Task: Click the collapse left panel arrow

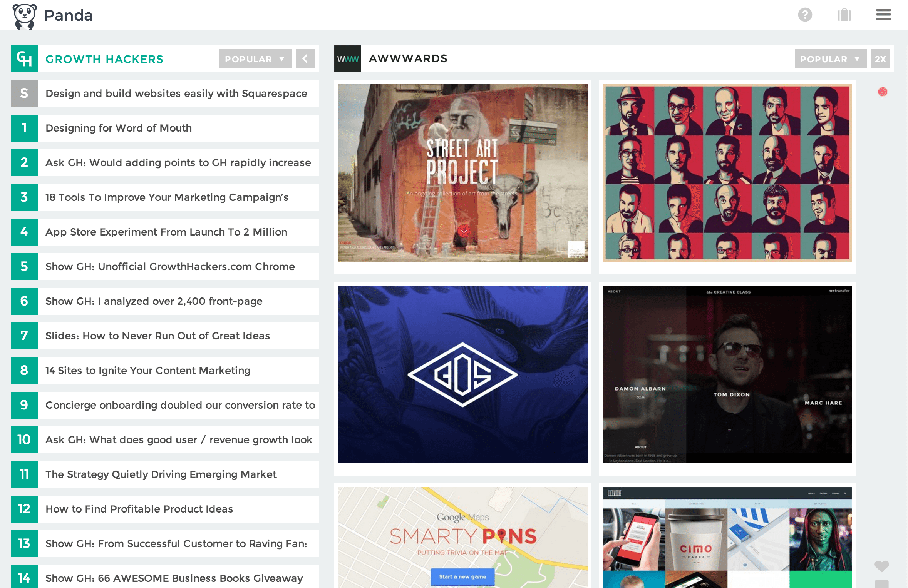Action: (306, 59)
